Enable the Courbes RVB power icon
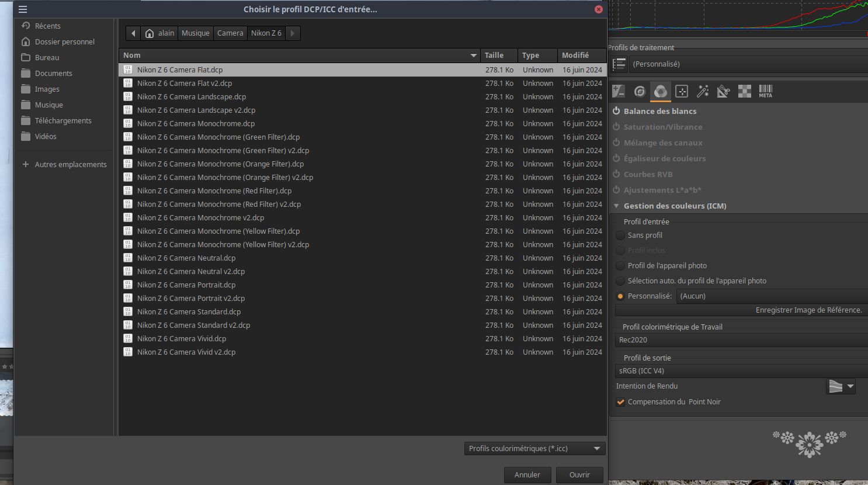 tap(616, 174)
